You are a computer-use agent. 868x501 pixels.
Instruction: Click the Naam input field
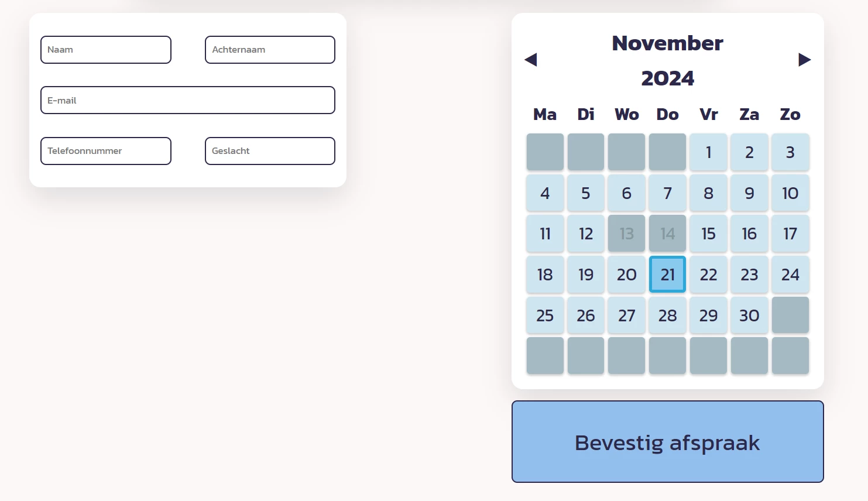tap(106, 50)
